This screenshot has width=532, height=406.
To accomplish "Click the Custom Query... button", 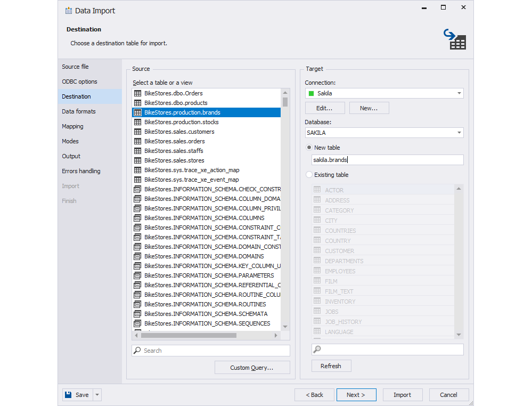I will (252, 368).
